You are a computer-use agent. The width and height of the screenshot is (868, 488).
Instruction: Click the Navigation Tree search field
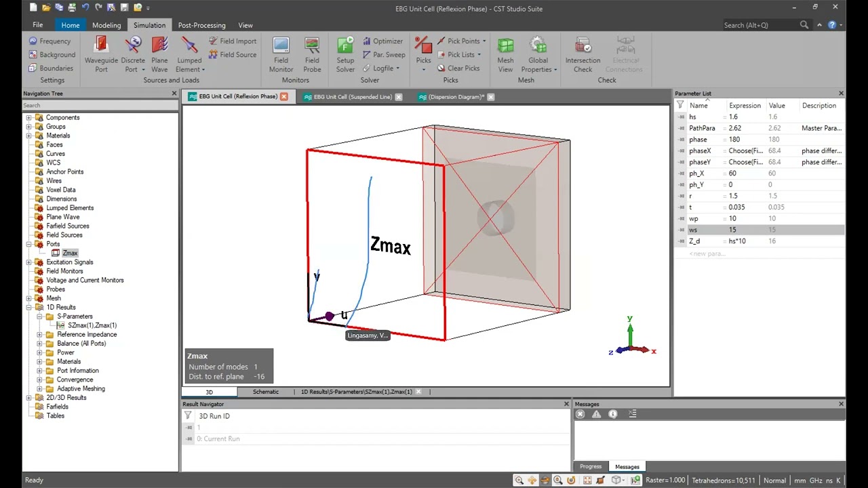[100, 105]
